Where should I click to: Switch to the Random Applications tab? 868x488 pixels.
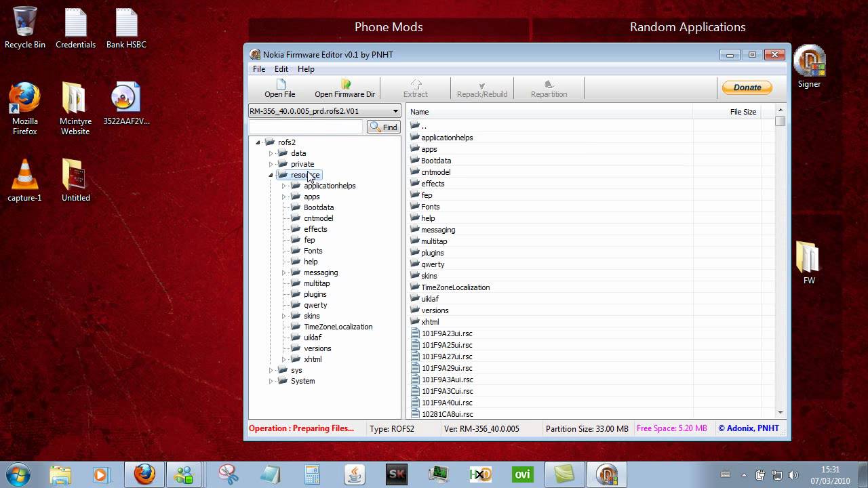[688, 27]
